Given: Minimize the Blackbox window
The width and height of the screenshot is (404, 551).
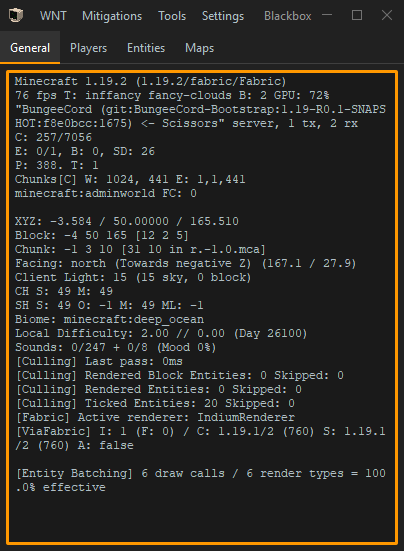Looking at the screenshot, I should point(327,15).
